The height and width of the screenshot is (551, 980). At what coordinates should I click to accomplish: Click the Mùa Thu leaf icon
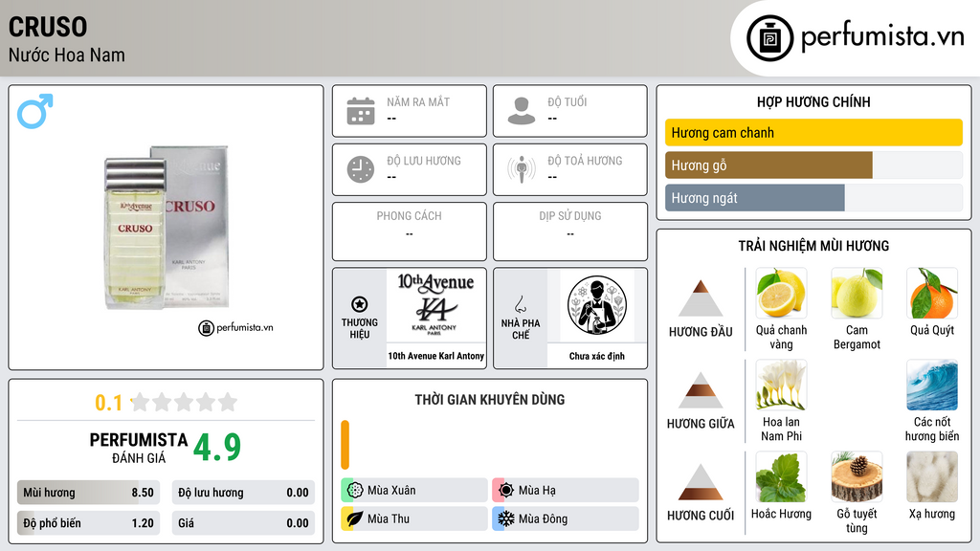pyautogui.click(x=355, y=518)
